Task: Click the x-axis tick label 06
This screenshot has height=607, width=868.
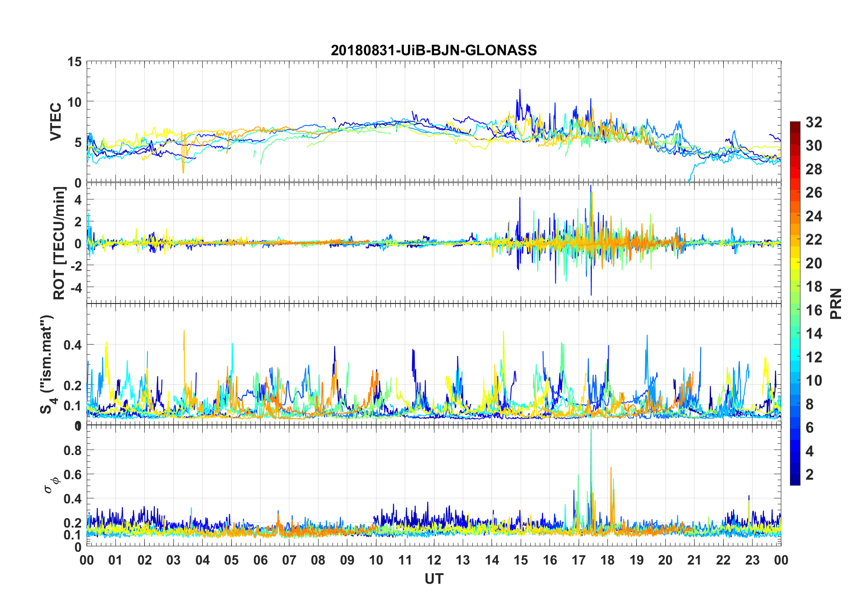Action: click(x=260, y=560)
